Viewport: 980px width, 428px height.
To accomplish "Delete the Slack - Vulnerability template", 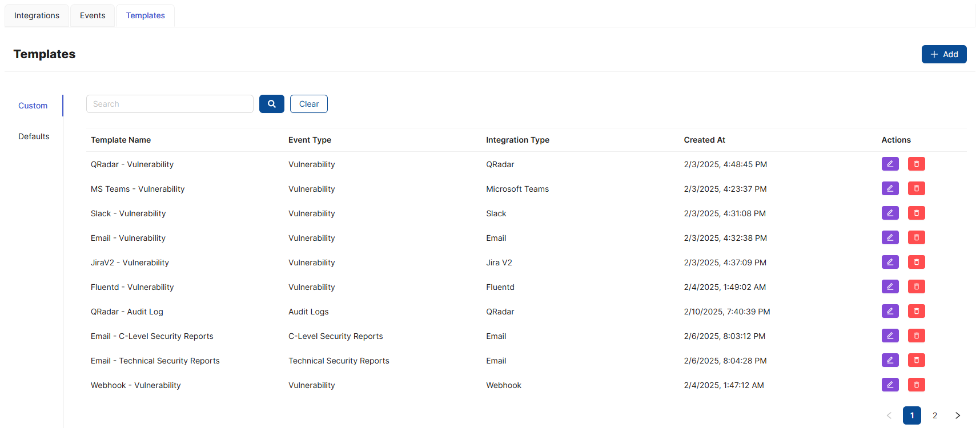I will [x=916, y=213].
